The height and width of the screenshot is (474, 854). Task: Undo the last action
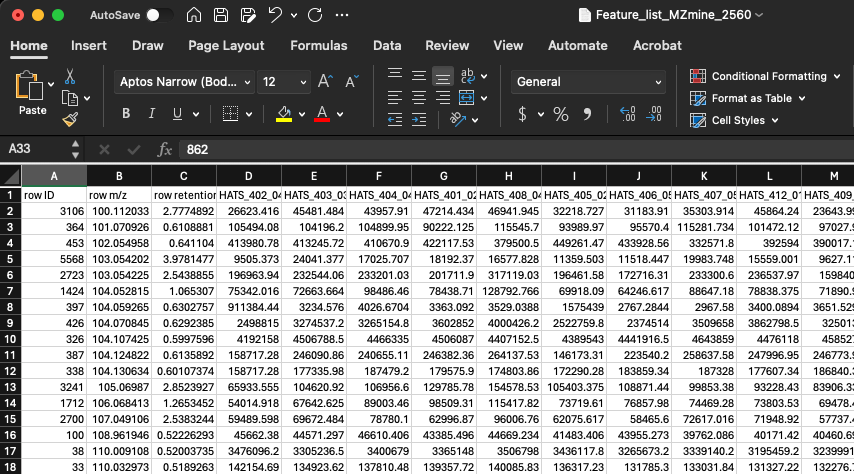[275, 15]
